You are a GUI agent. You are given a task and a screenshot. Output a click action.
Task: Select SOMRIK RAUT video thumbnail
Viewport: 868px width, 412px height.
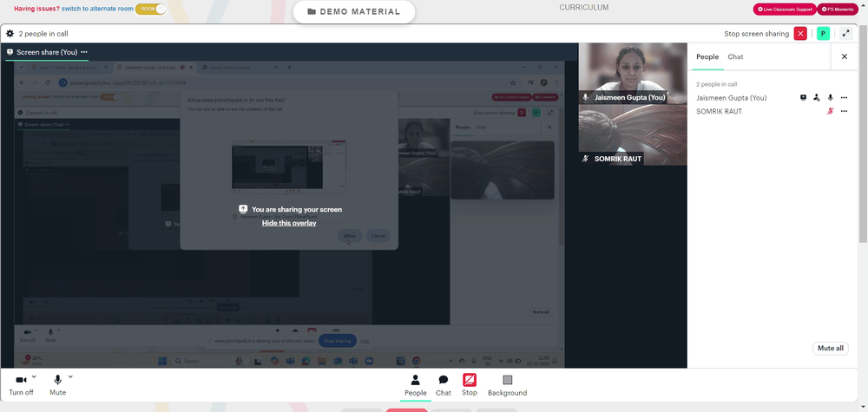(633, 135)
